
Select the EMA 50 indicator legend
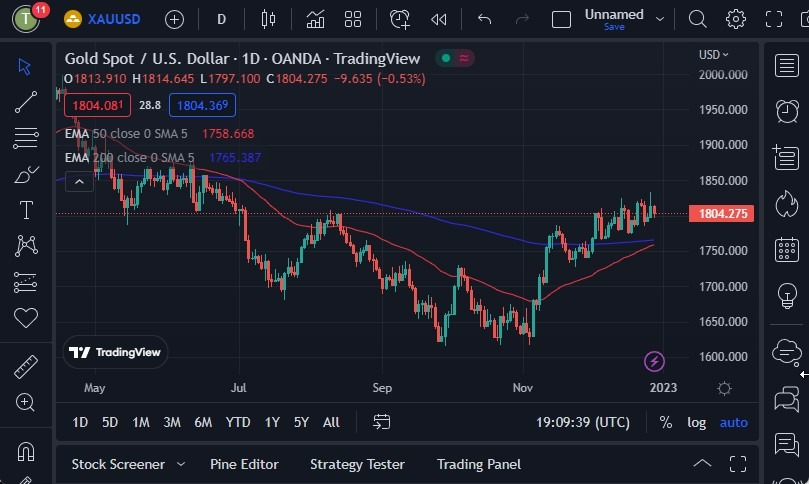click(x=159, y=134)
